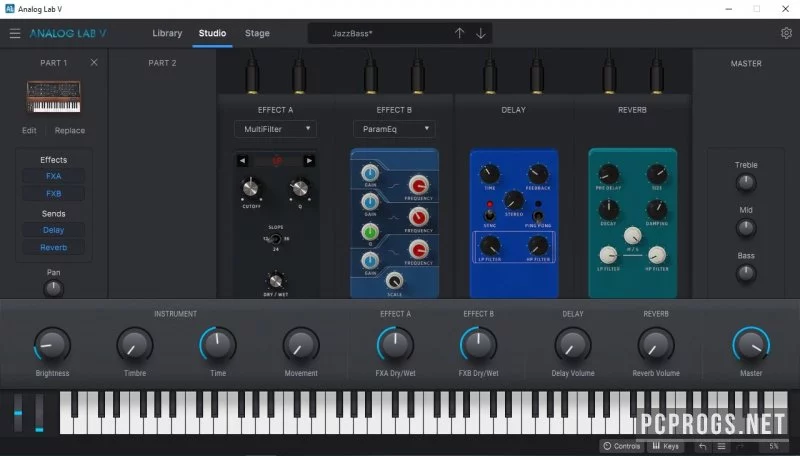This screenshot has height=456, width=800.
Task: Click the pitch bend wheel strip
Action: (18, 413)
